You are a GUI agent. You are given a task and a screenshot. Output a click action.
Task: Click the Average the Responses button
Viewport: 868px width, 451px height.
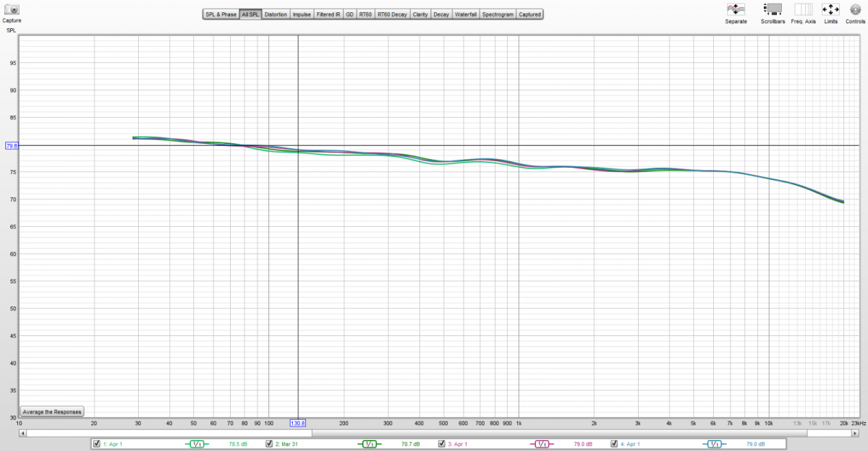52,411
